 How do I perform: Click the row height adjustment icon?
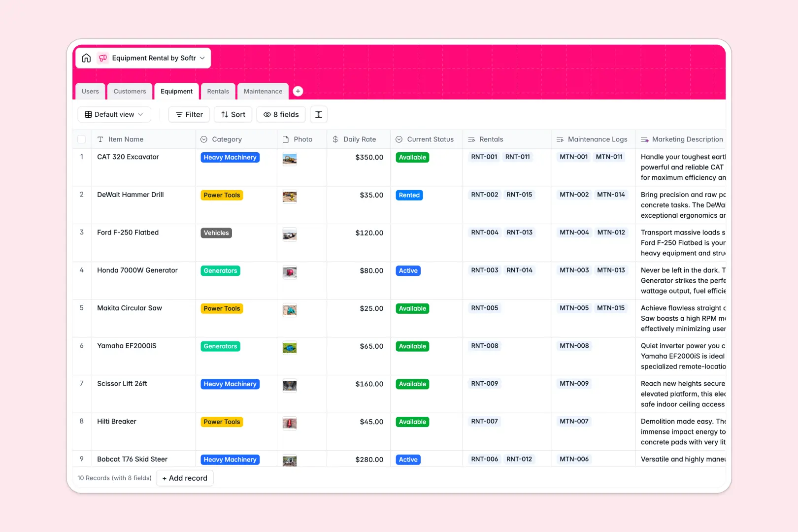(318, 114)
